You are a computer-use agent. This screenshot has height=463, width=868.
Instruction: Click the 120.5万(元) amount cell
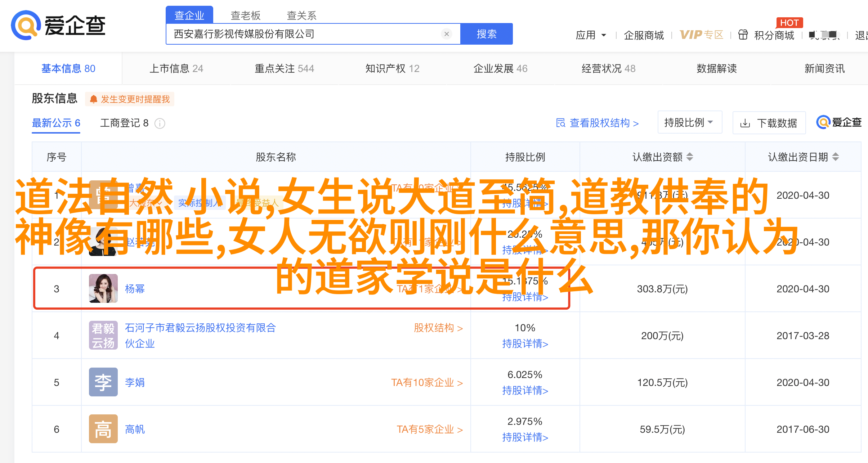[662, 382]
